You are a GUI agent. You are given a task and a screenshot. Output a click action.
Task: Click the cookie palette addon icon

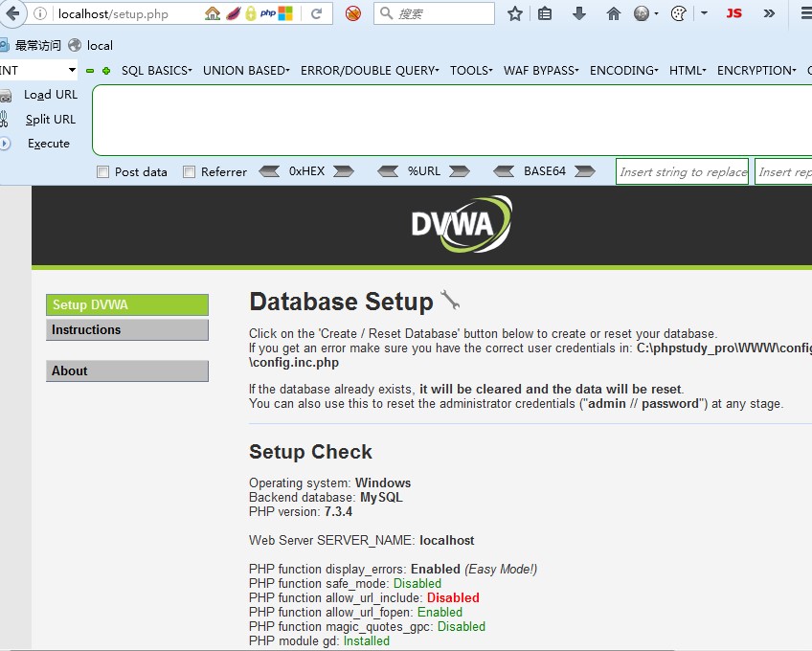point(678,13)
